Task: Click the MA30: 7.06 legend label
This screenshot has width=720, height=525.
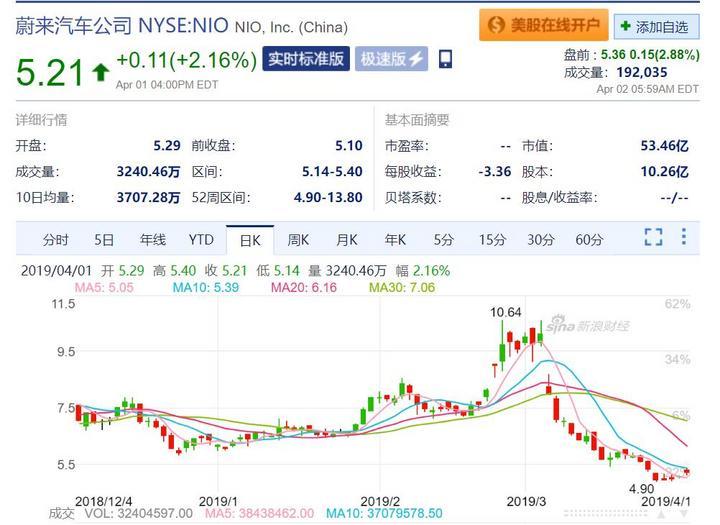Action: coord(402,288)
